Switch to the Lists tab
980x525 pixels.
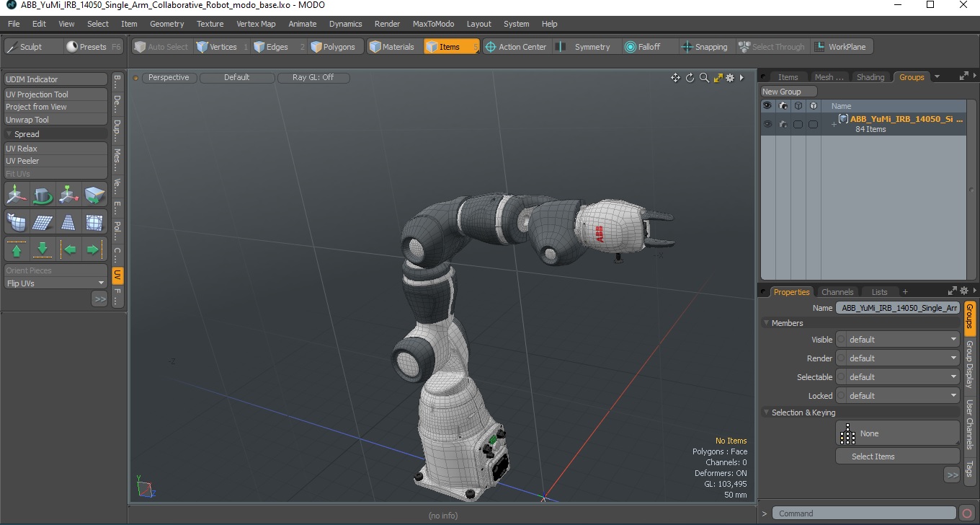point(879,292)
